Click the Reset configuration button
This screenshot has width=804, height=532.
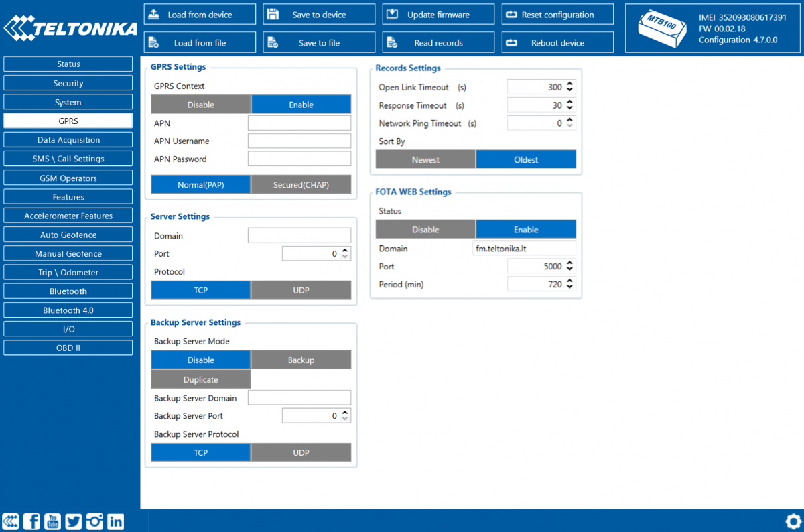point(557,13)
